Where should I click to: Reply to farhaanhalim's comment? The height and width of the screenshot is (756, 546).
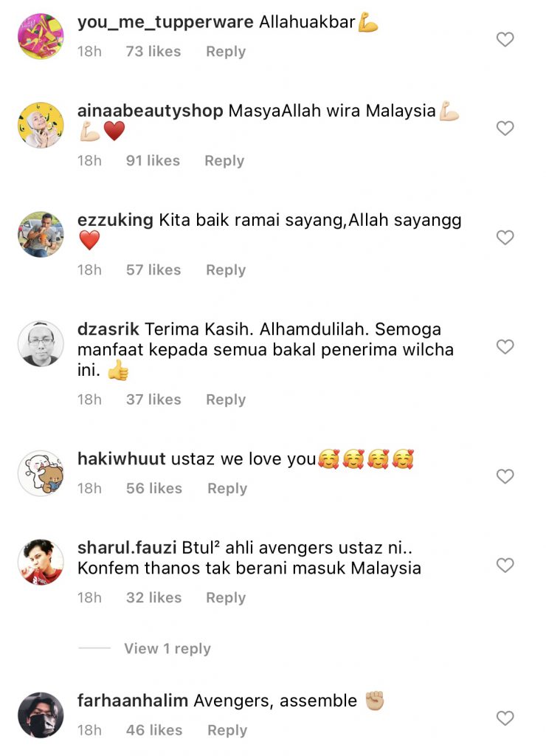click(x=227, y=730)
